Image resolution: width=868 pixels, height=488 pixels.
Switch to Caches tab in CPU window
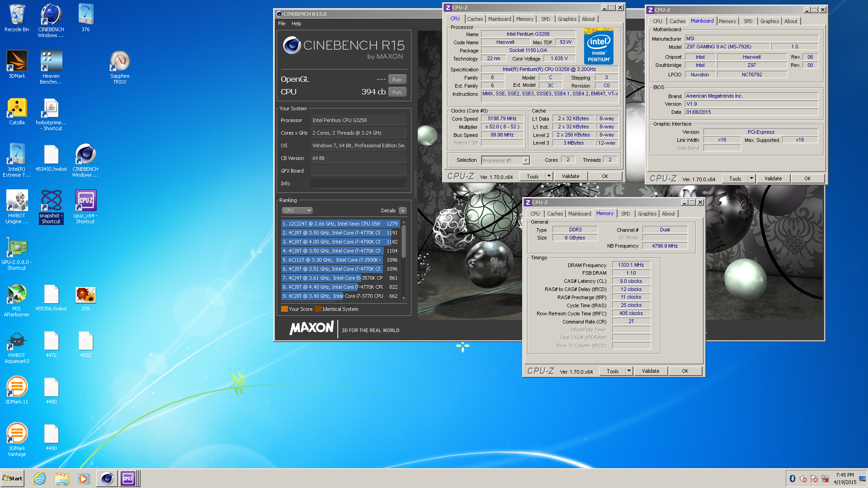click(x=475, y=19)
